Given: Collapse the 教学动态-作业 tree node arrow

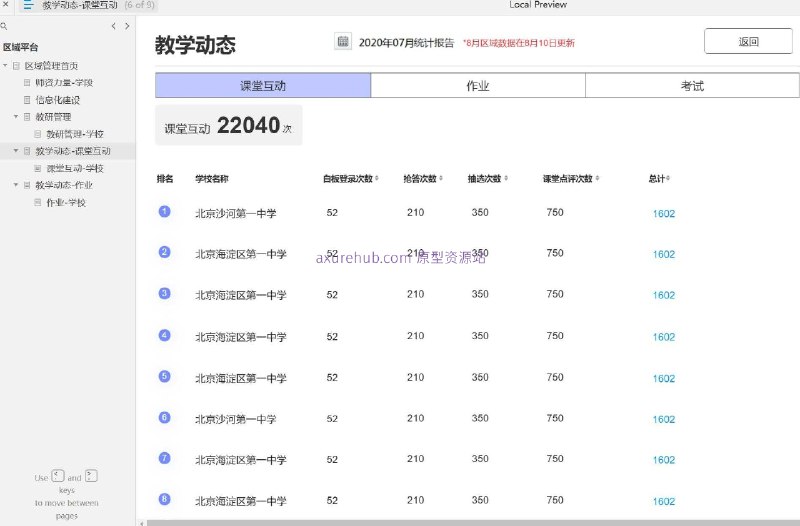Looking at the screenshot, I should pos(16,185).
